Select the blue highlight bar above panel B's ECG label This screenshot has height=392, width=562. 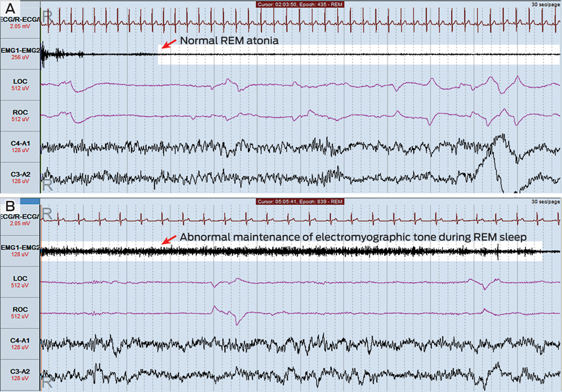coord(30,200)
